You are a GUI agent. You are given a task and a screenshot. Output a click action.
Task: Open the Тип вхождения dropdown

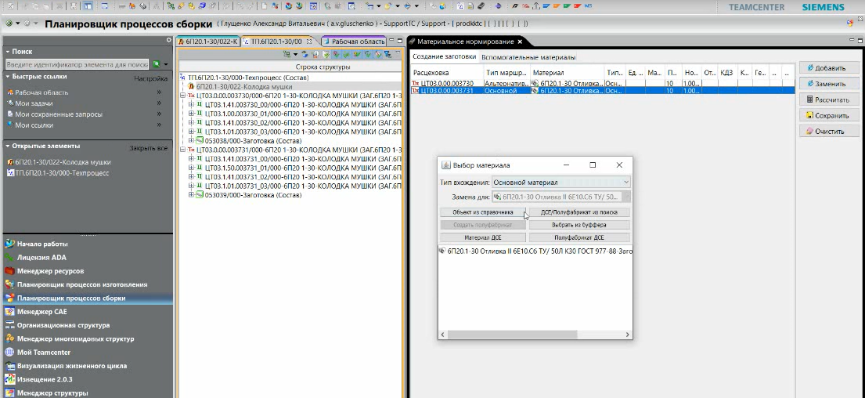pyautogui.click(x=561, y=182)
